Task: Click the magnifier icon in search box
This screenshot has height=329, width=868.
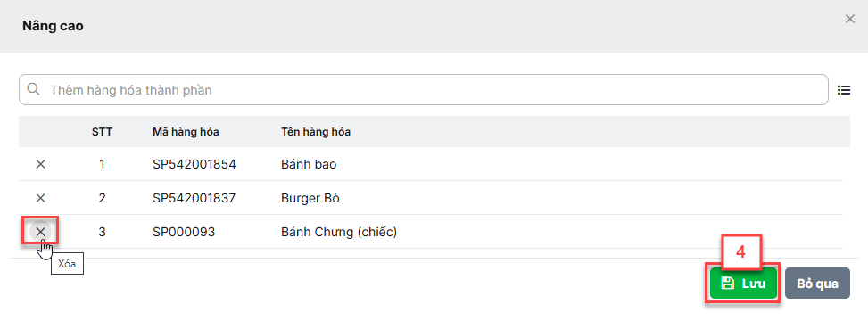Action: click(33, 89)
